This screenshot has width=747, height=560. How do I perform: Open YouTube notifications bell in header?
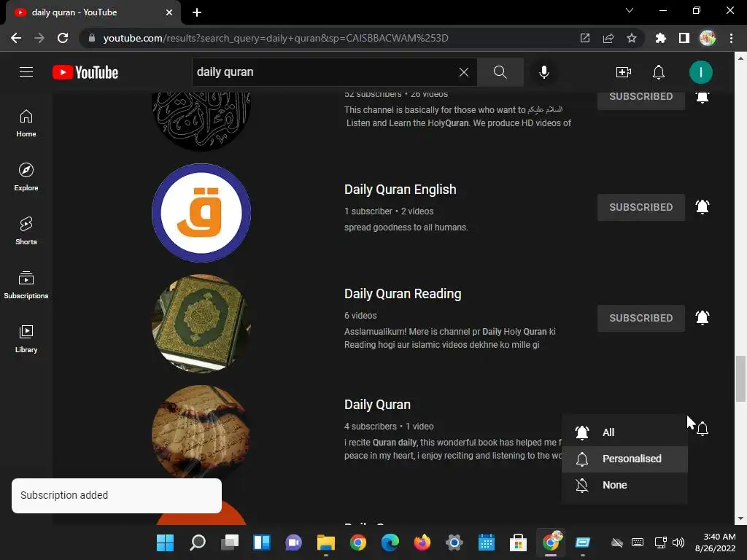click(x=659, y=72)
